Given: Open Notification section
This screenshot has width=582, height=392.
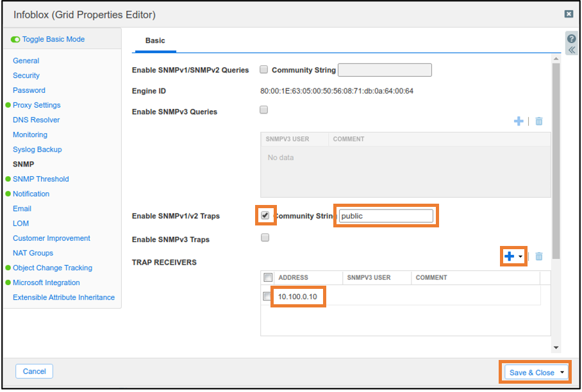Looking at the screenshot, I should click(31, 194).
